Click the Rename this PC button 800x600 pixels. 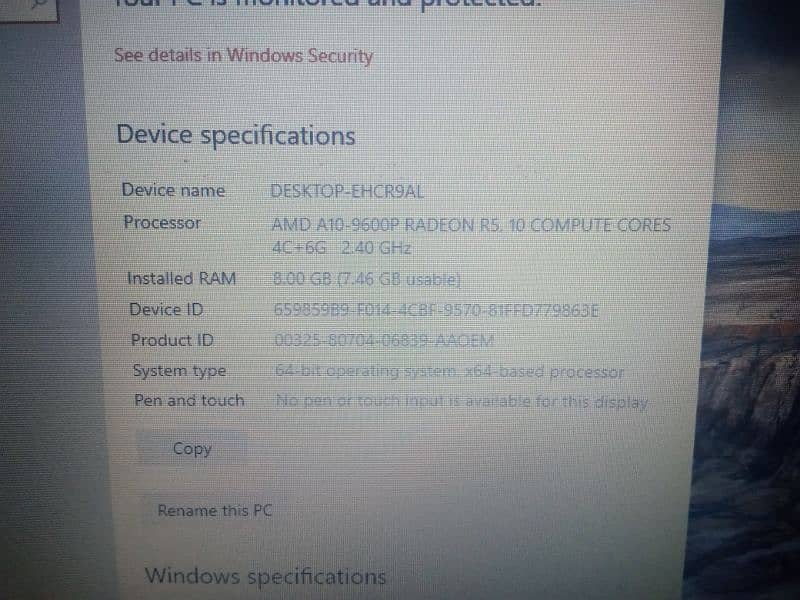pyautogui.click(x=215, y=510)
